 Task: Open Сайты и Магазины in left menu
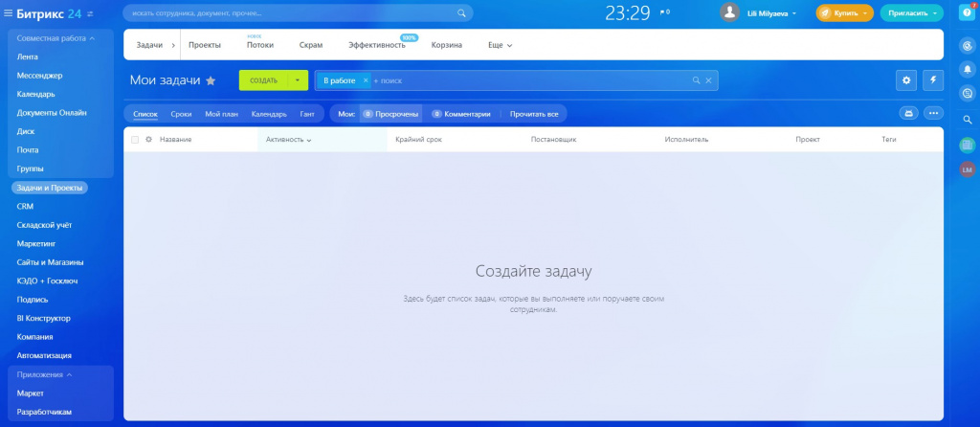pos(50,262)
